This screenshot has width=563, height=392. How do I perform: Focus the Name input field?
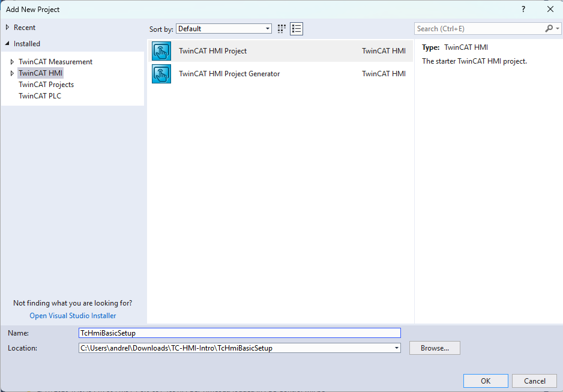pos(239,333)
